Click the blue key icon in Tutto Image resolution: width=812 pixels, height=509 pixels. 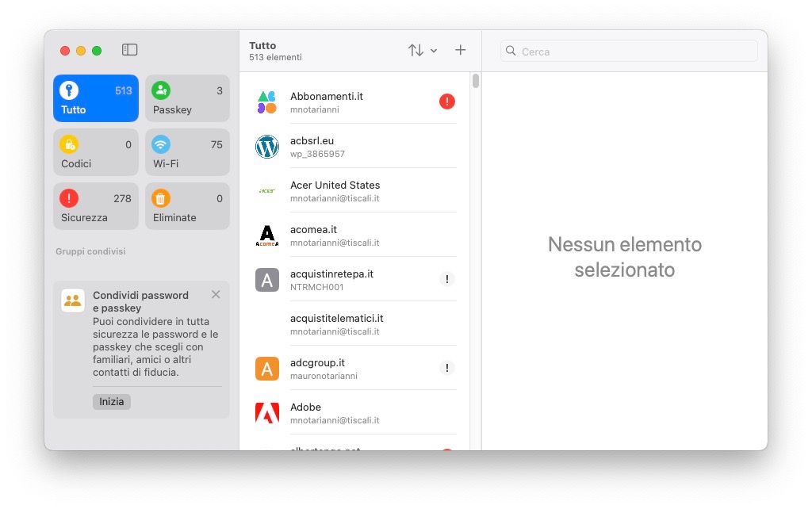[x=69, y=90]
